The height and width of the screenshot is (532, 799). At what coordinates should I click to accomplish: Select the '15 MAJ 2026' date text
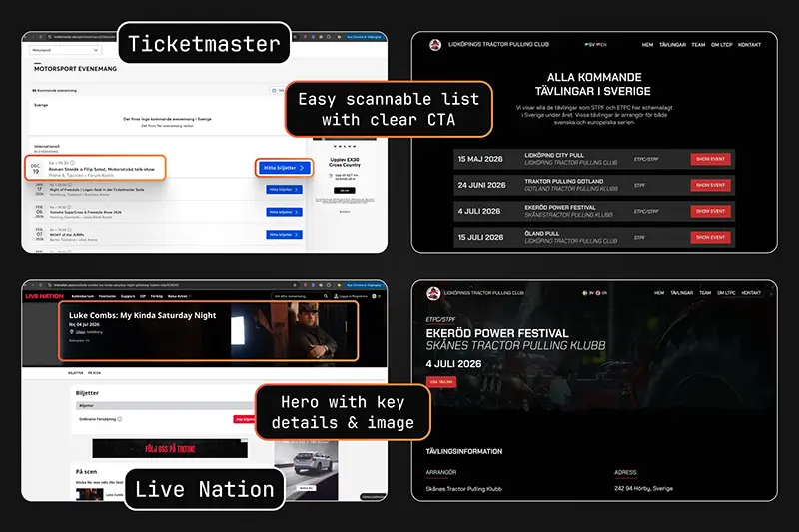click(480, 159)
